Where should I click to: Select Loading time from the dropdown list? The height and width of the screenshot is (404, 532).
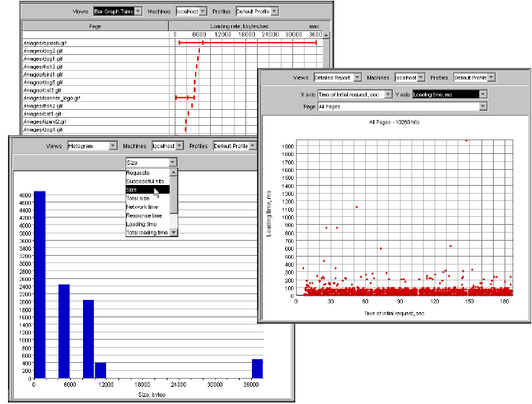[x=147, y=224]
